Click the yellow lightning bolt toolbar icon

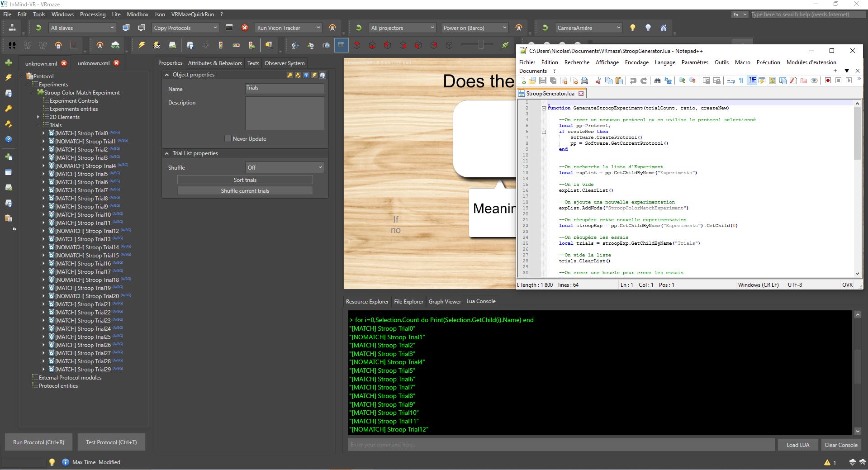click(142, 45)
